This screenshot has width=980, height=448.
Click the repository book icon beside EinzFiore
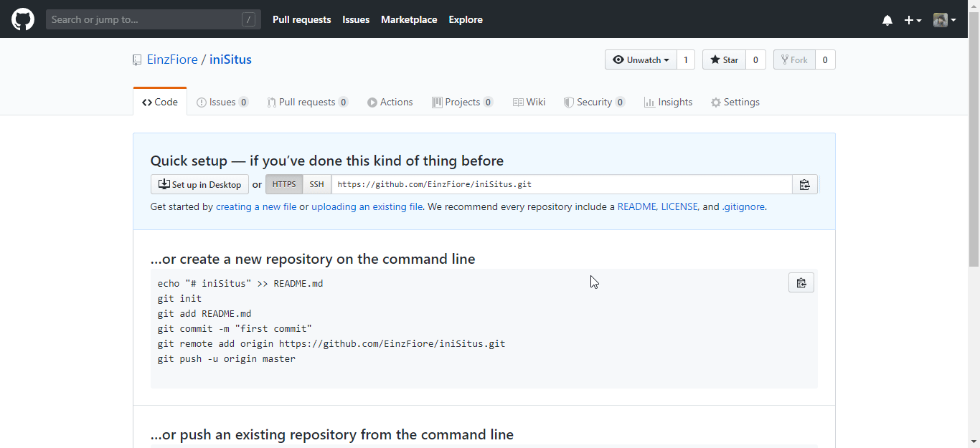point(137,60)
